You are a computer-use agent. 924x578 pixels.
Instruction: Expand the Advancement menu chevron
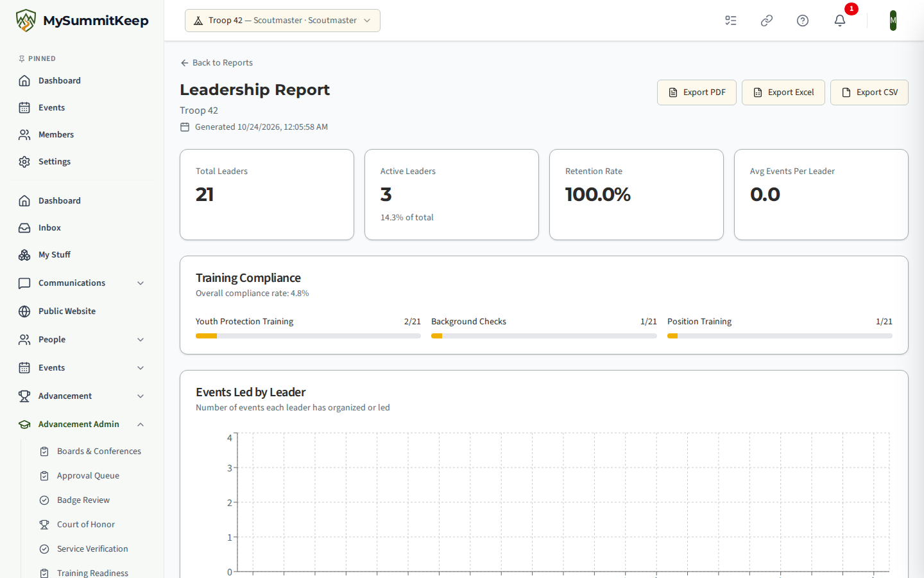point(141,396)
